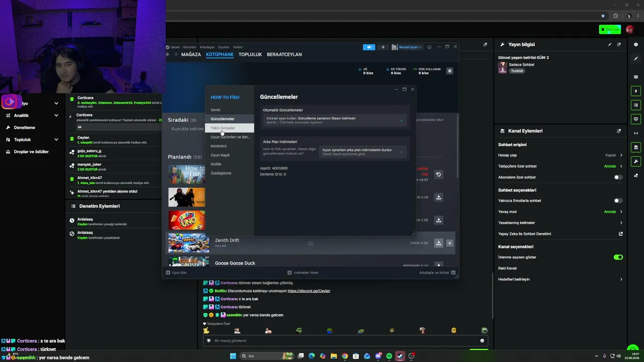The image size is (644, 362).
Task: Toggle Abonelere özel sohbet switch
Action: point(618,177)
